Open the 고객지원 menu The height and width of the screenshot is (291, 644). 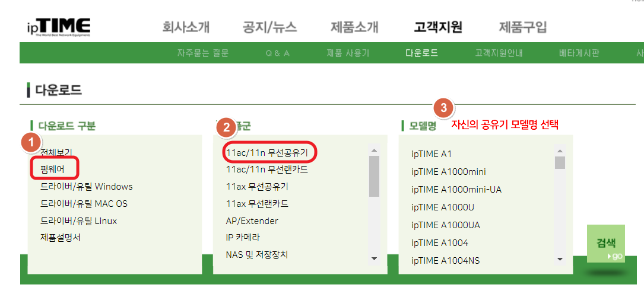[x=438, y=27]
